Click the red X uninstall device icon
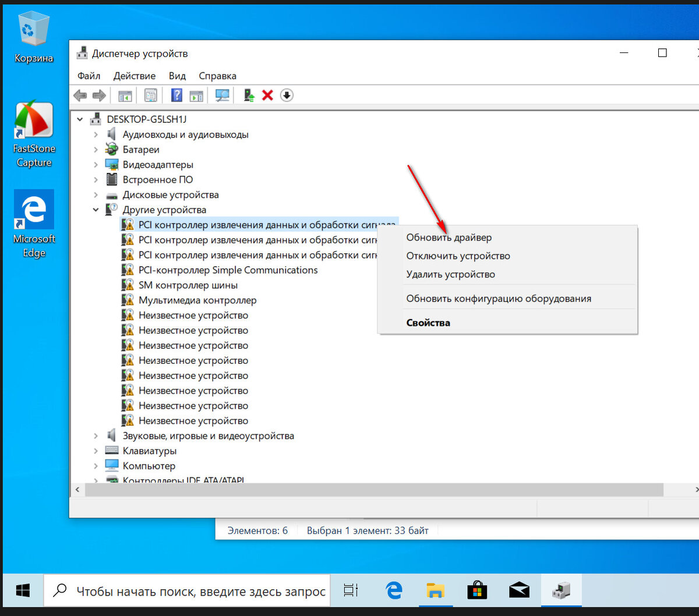The width and height of the screenshot is (699, 616). pyautogui.click(x=267, y=95)
